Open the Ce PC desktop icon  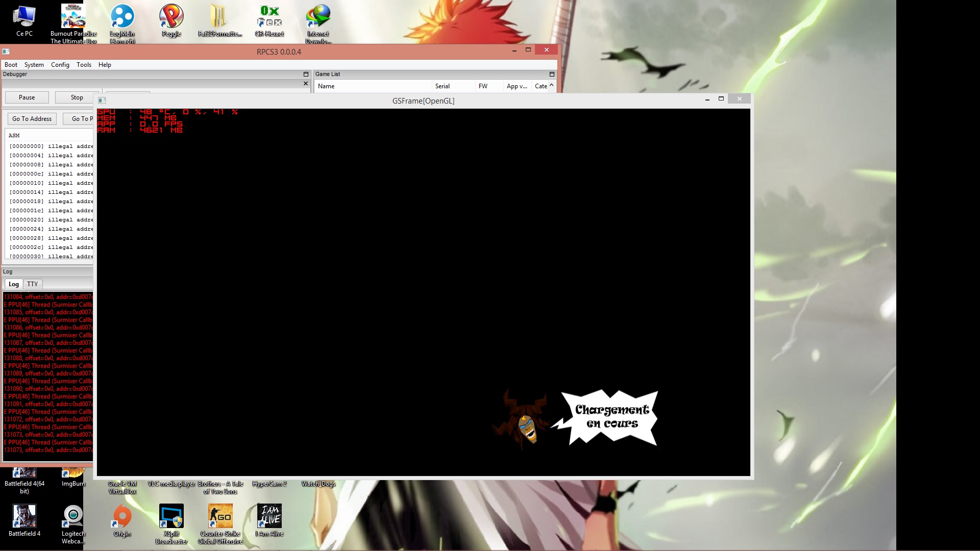coord(24,19)
